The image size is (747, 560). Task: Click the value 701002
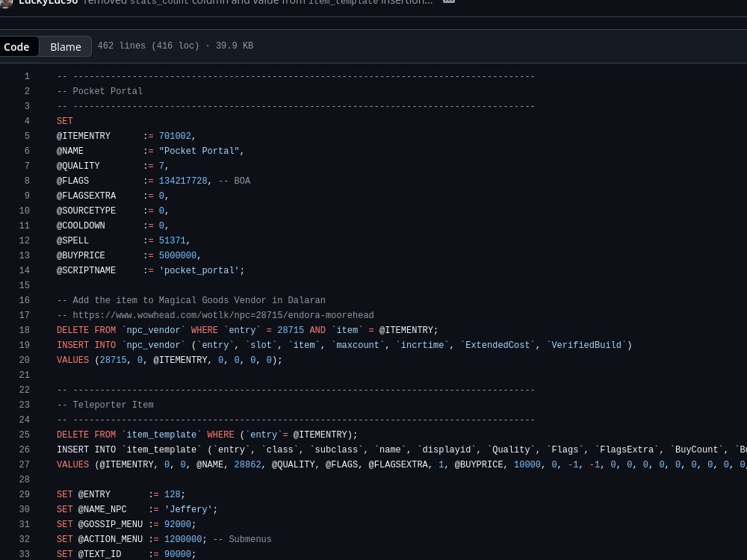(x=175, y=136)
